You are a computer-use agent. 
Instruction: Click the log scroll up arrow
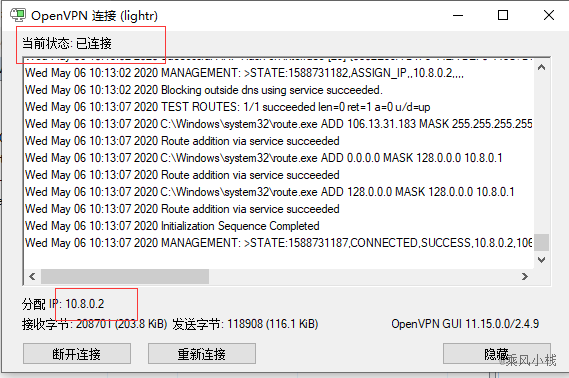pyautogui.click(x=541, y=68)
